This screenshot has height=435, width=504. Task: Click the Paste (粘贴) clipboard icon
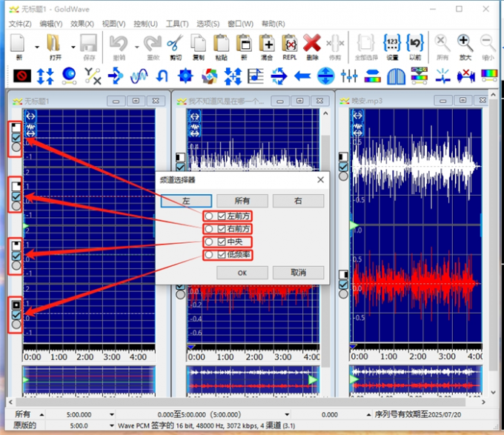(221, 43)
